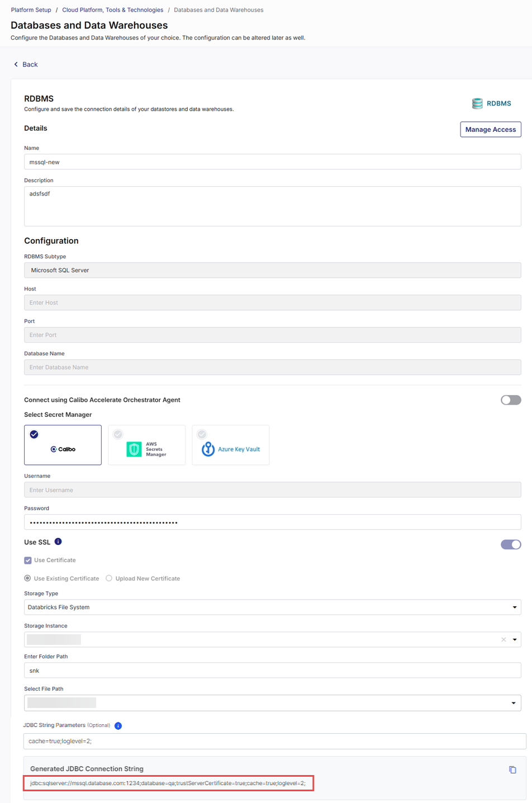Viewport: 532px width, 803px height.
Task: Click Databases and Data Warehouses breadcrumb
Action: [218, 10]
